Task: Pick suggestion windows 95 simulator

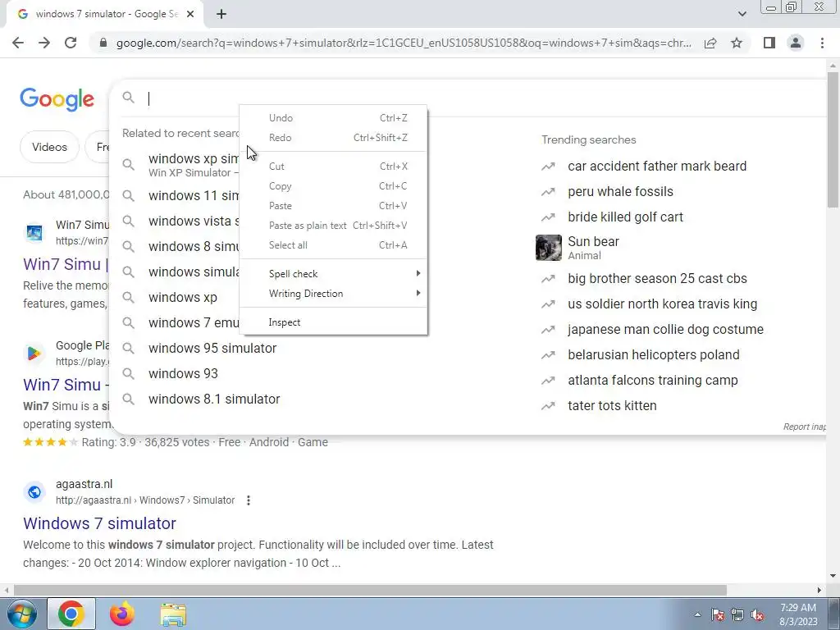Action: click(x=212, y=348)
